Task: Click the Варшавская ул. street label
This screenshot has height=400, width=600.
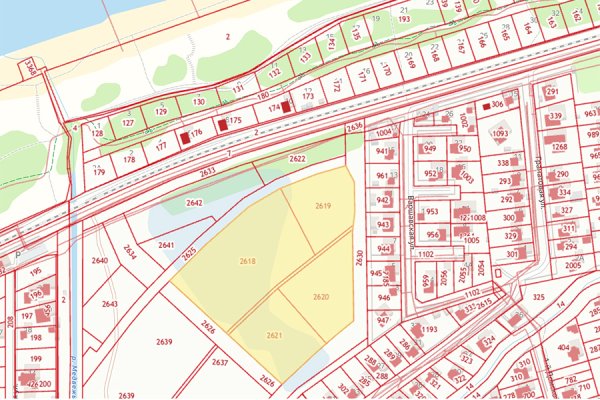Action: point(409,222)
